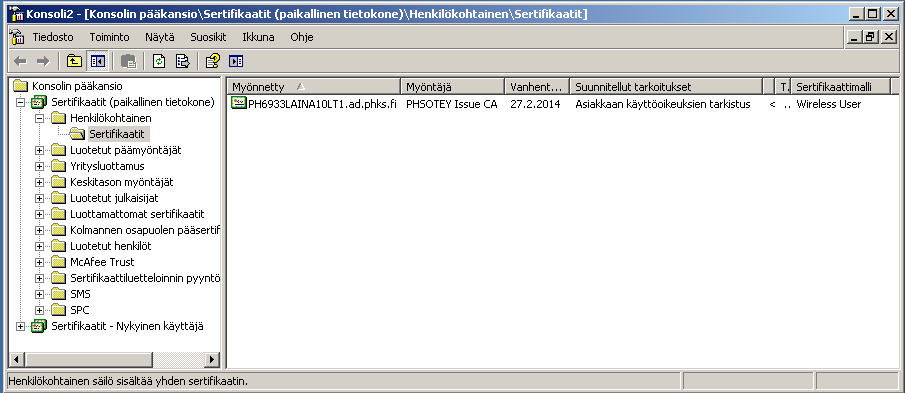Sort by the Myöntäjä column header
Image resolution: width=905 pixels, height=393 pixels.
(452, 87)
